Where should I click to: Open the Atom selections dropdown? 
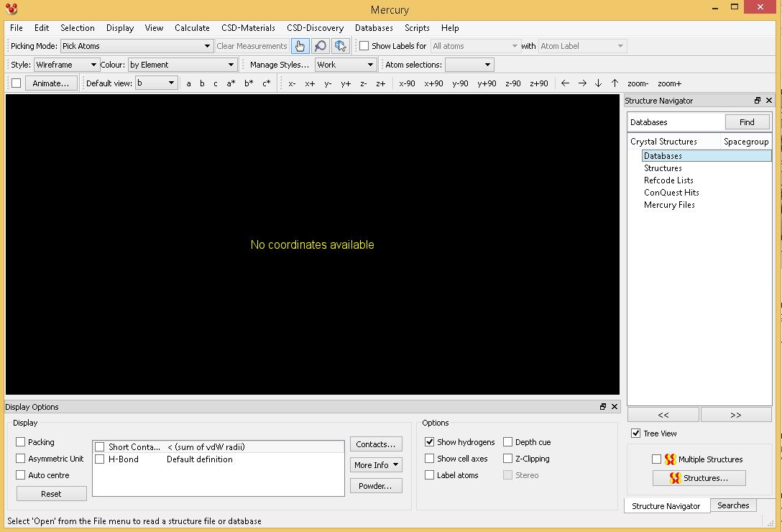click(469, 65)
